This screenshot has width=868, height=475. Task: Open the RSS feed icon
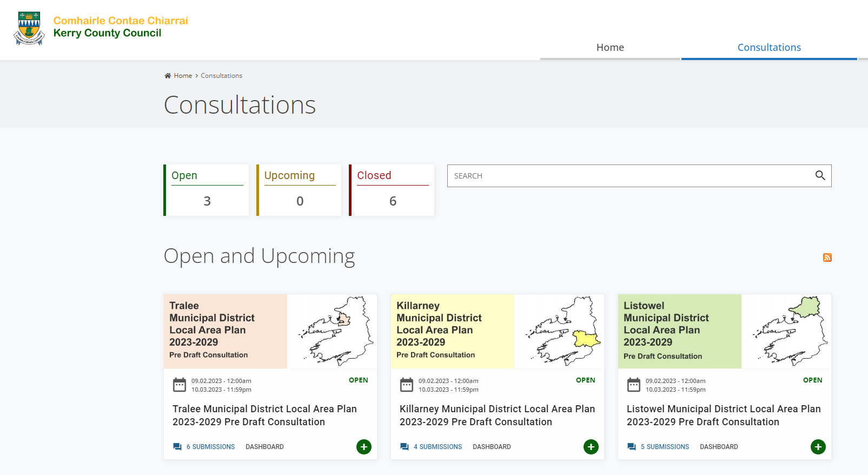click(827, 258)
